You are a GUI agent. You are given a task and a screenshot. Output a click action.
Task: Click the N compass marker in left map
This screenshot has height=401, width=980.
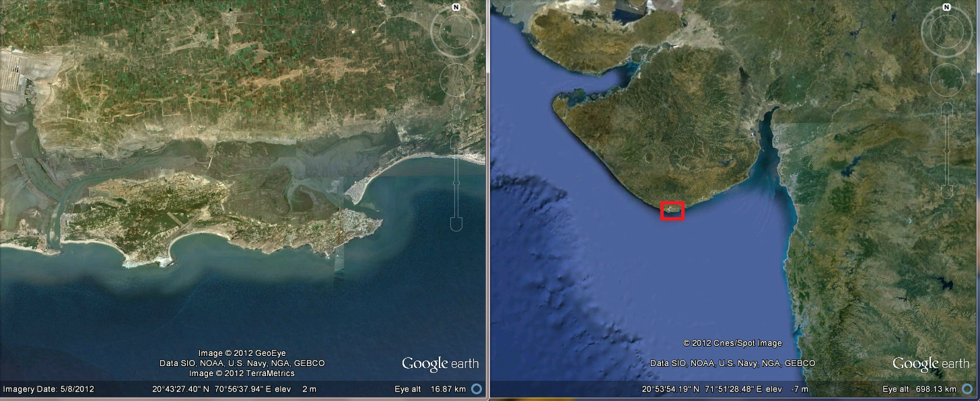456,7
